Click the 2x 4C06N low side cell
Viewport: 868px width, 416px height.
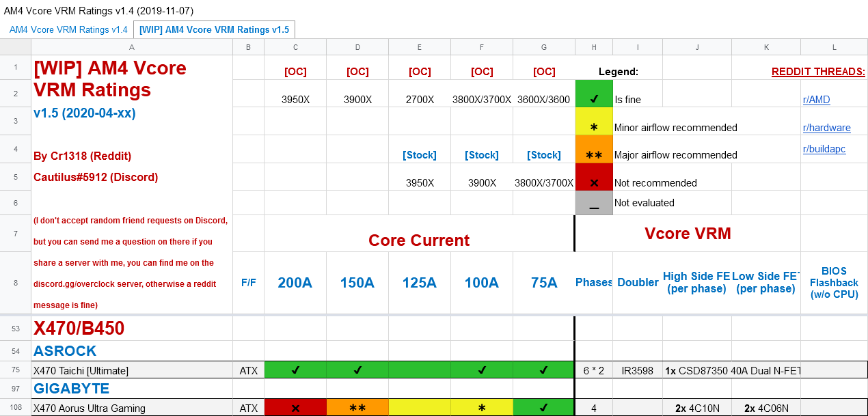766,408
